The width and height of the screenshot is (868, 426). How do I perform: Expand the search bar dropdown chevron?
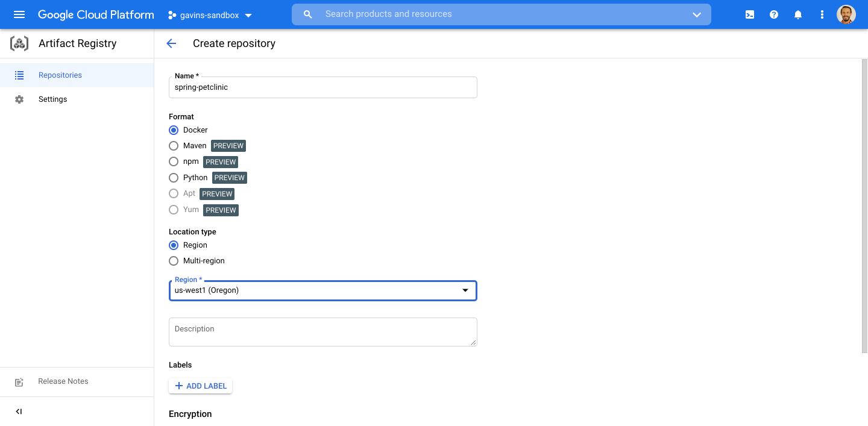697,14
